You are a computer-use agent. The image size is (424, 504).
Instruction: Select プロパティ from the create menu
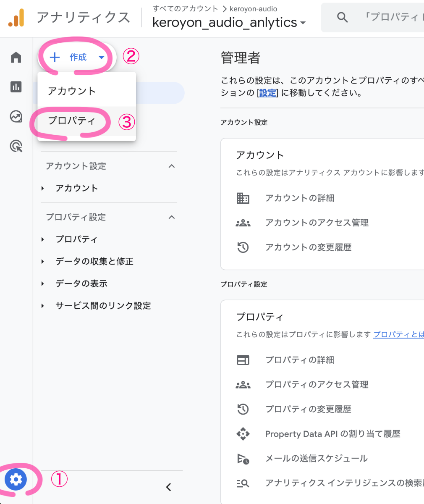[x=72, y=121]
